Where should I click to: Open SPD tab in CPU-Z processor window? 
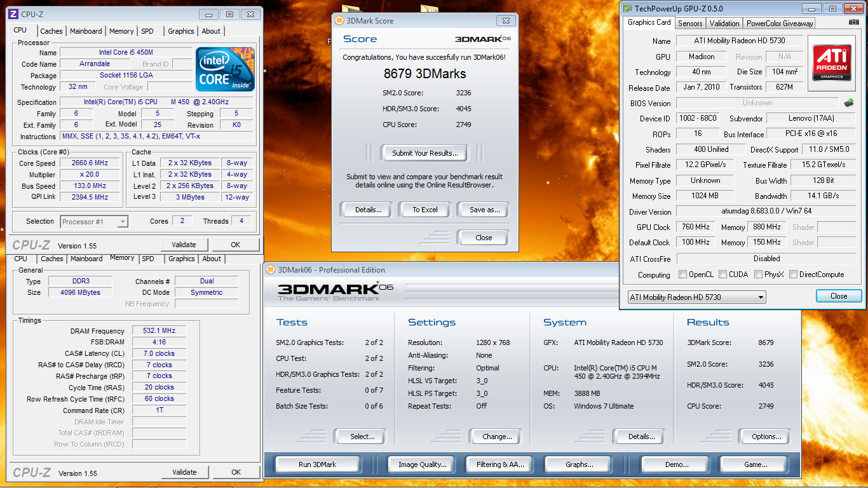point(147,31)
